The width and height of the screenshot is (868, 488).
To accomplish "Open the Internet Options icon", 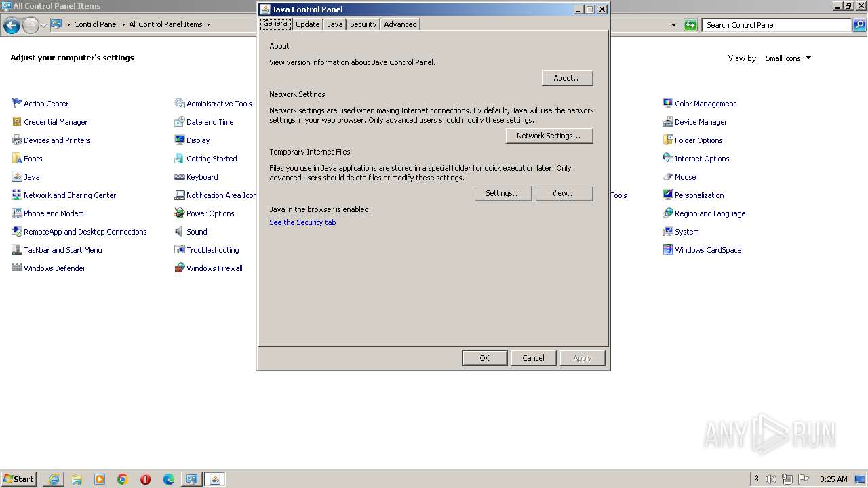I will [668, 159].
